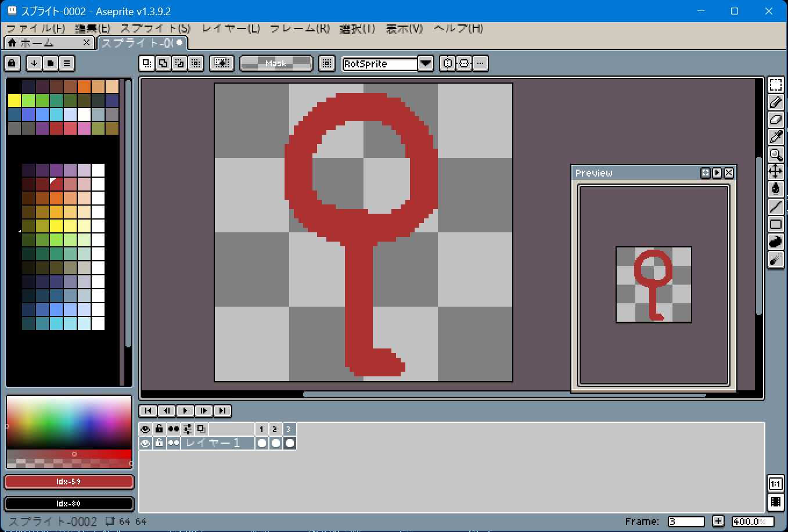This screenshot has height=532, width=788.
Task: Select the Rectangular Marquee tool
Action: point(776,85)
